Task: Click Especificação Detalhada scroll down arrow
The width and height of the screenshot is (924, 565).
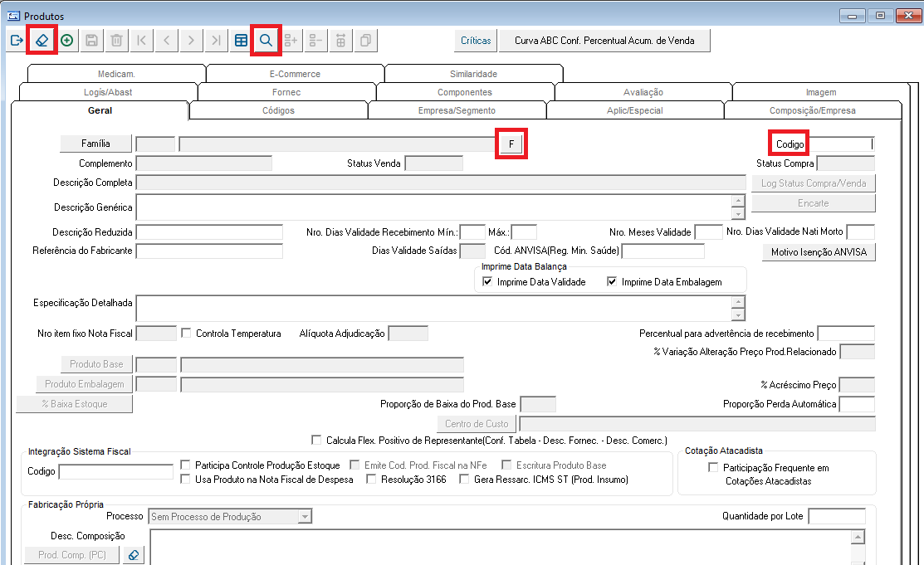Action: pos(738,314)
